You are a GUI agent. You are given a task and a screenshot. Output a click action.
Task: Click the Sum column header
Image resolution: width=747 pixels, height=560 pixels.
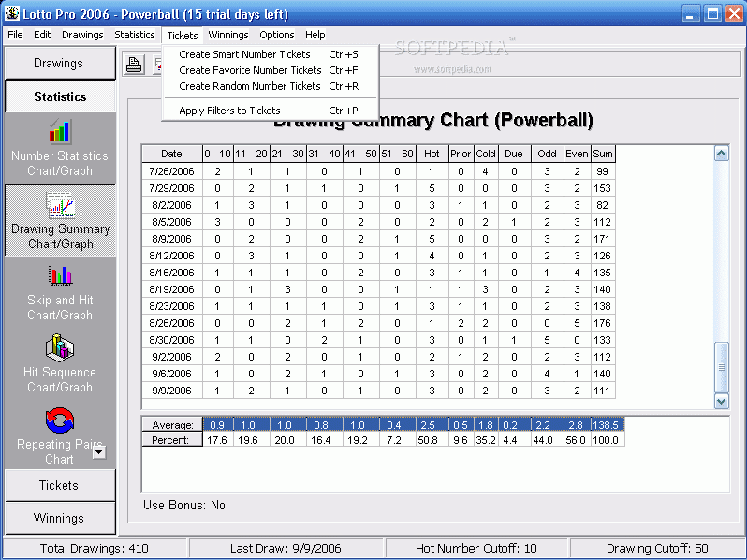pos(603,154)
